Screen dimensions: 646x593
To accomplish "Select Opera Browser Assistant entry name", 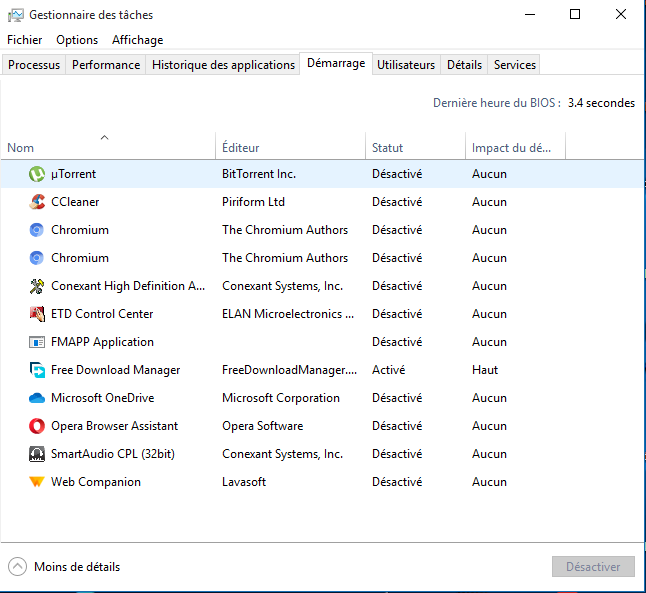I will coord(114,426).
